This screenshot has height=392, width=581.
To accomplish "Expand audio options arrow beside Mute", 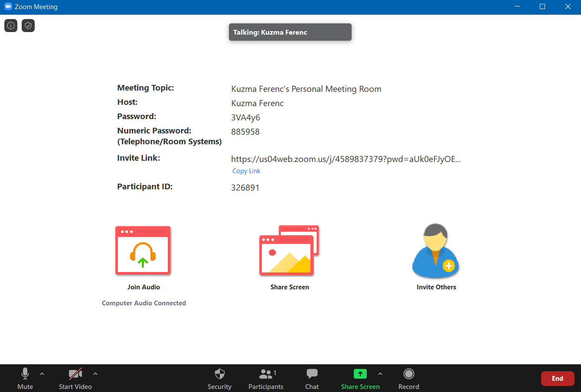I will [42, 374].
